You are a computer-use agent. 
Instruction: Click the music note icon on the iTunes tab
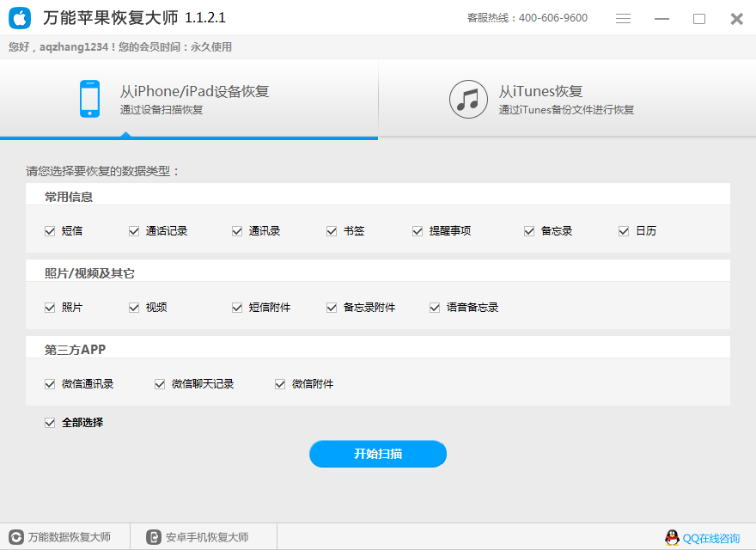tap(468, 100)
